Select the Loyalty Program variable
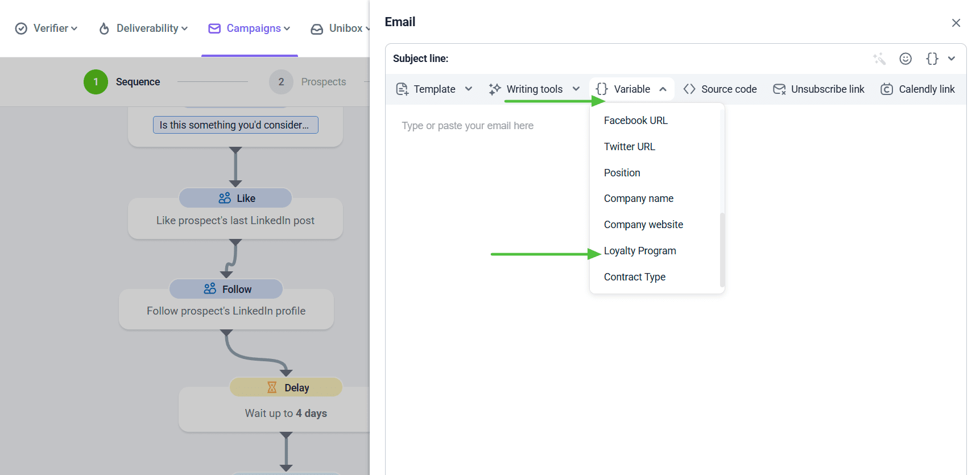The width and height of the screenshot is (980, 475). (x=640, y=251)
